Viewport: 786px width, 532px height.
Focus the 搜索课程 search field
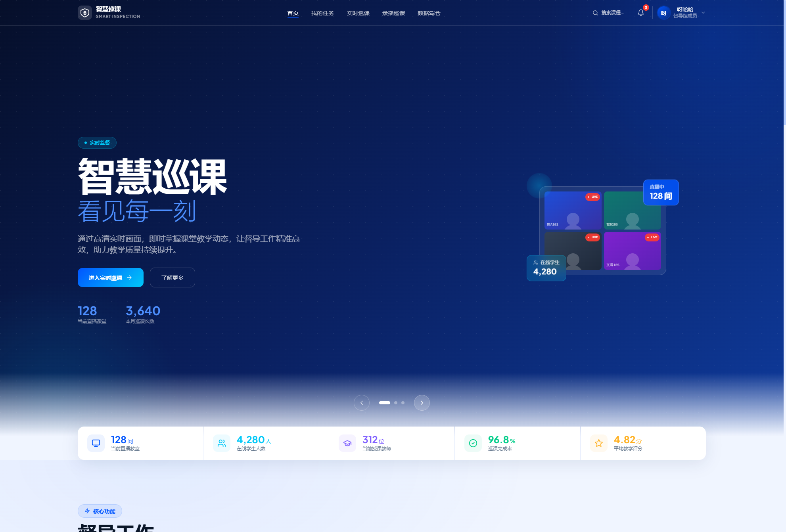click(613, 13)
